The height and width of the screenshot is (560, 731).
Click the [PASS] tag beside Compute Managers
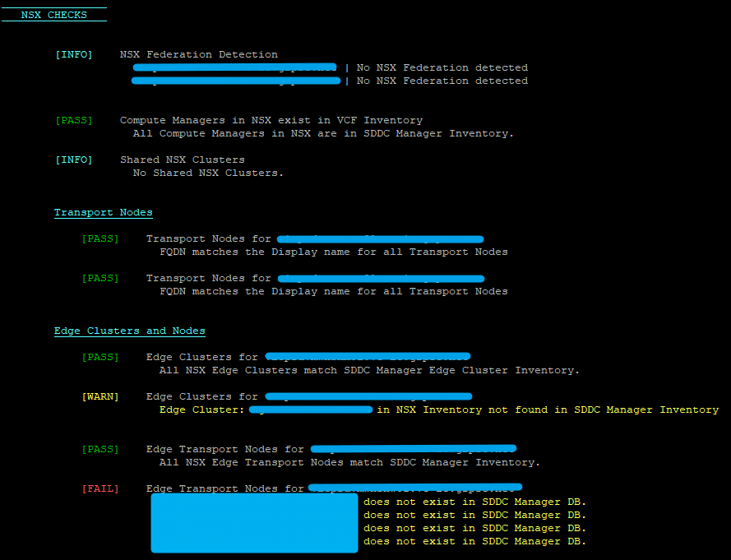(73, 120)
